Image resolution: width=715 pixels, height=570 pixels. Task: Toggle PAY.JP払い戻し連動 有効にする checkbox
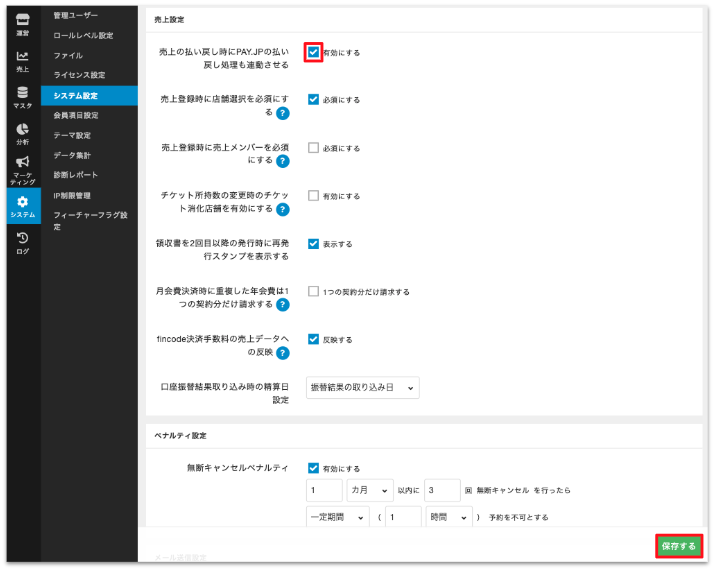314,52
